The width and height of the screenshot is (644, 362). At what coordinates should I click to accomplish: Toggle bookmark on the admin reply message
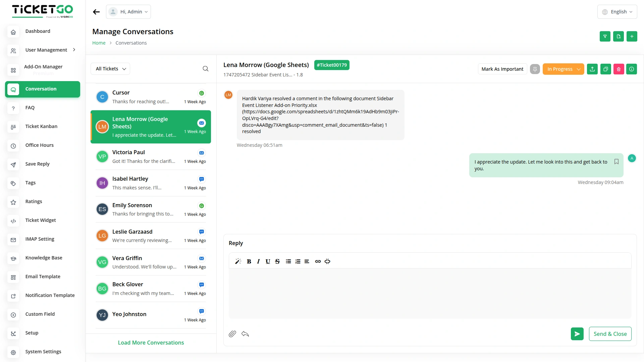pyautogui.click(x=616, y=162)
